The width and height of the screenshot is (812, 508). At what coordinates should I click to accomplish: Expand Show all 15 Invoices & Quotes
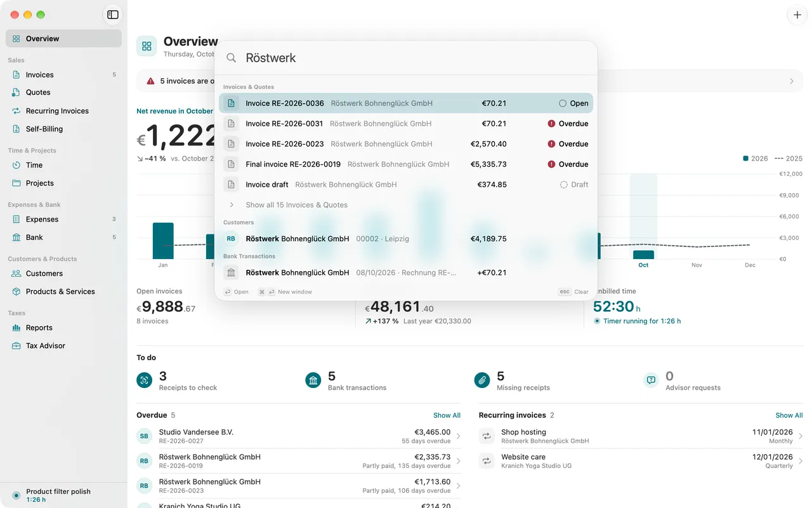pyautogui.click(x=406, y=205)
